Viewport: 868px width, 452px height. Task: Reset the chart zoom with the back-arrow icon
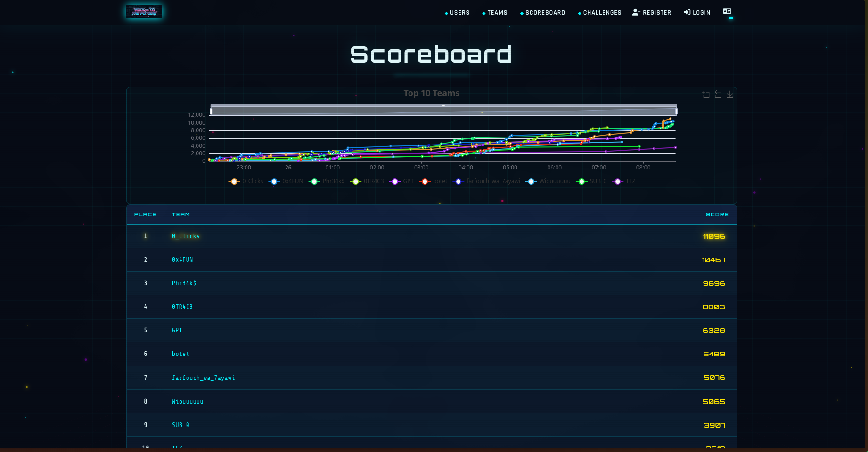718,94
